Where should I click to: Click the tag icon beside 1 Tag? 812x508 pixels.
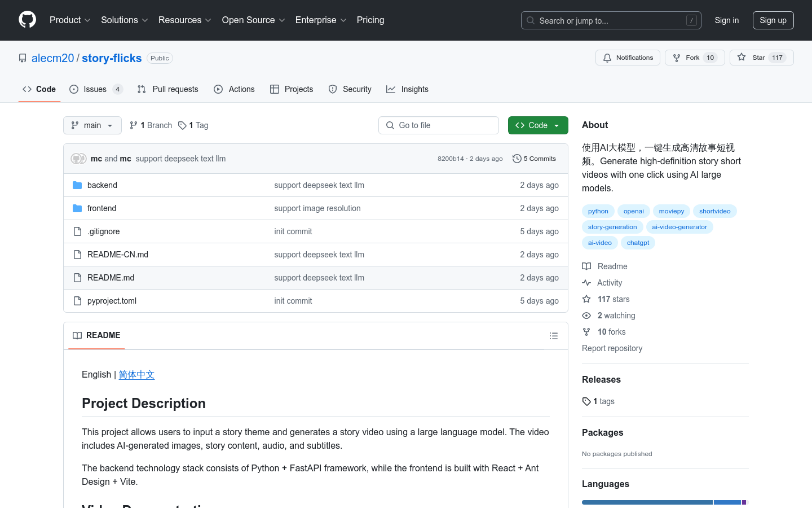182,125
